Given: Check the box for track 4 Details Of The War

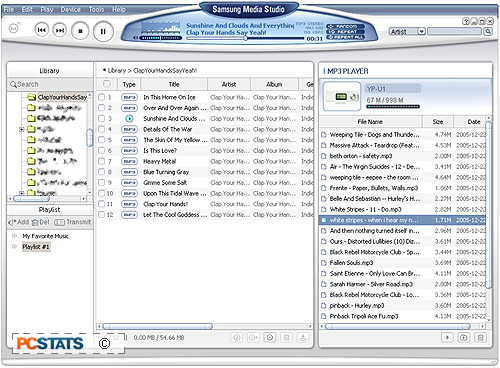Looking at the screenshot, I should (x=102, y=129).
